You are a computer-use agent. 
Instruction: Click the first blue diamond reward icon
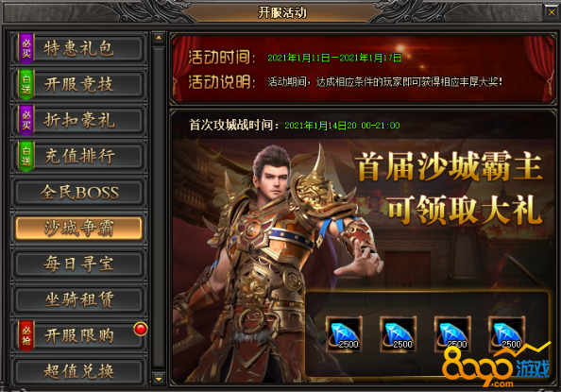(344, 334)
